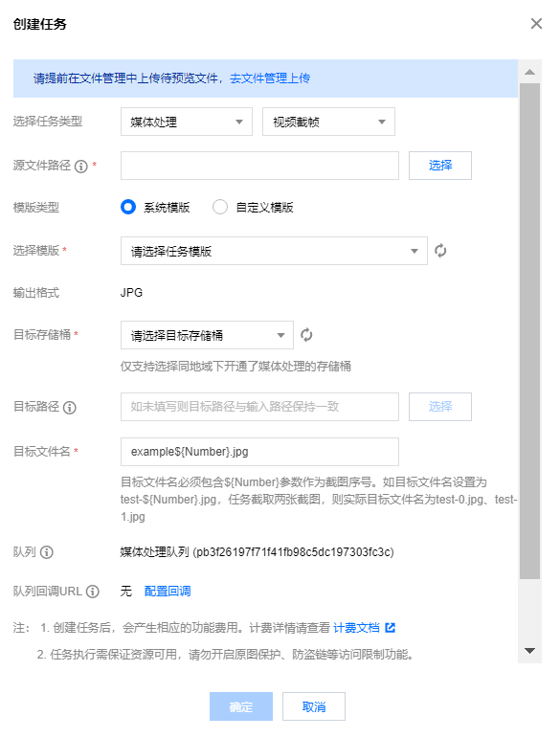The image size is (560, 738).
Task: Click the info icon beside 队列回调URL
Action: (x=93, y=592)
